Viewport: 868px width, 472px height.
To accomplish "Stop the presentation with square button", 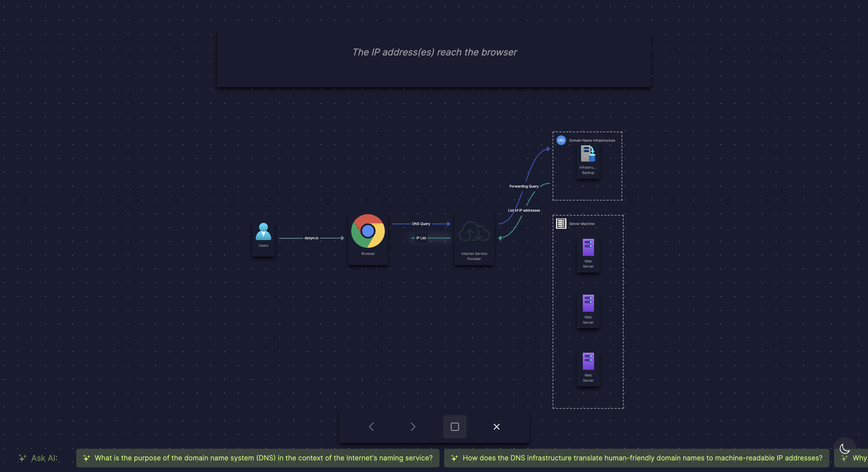I will (455, 427).
